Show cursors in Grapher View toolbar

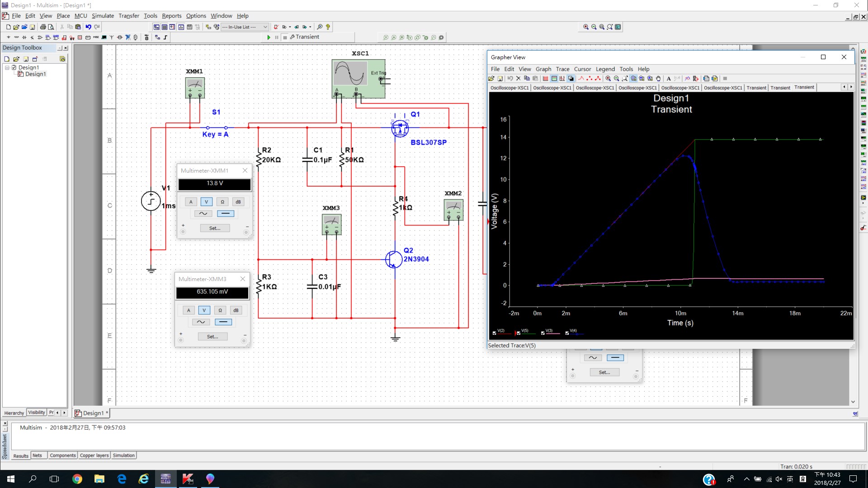(x=562, y=79)
